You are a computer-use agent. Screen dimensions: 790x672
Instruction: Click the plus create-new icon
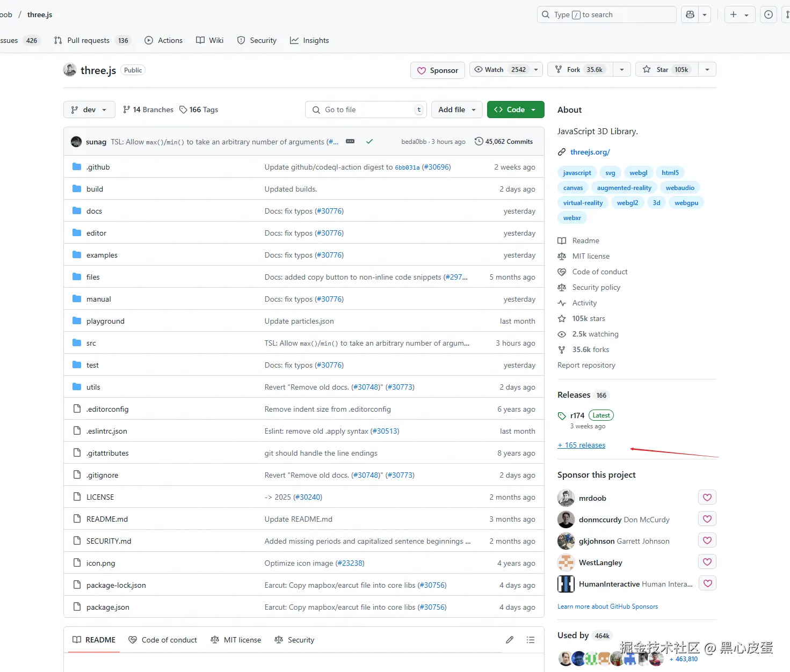pos(734,14)
